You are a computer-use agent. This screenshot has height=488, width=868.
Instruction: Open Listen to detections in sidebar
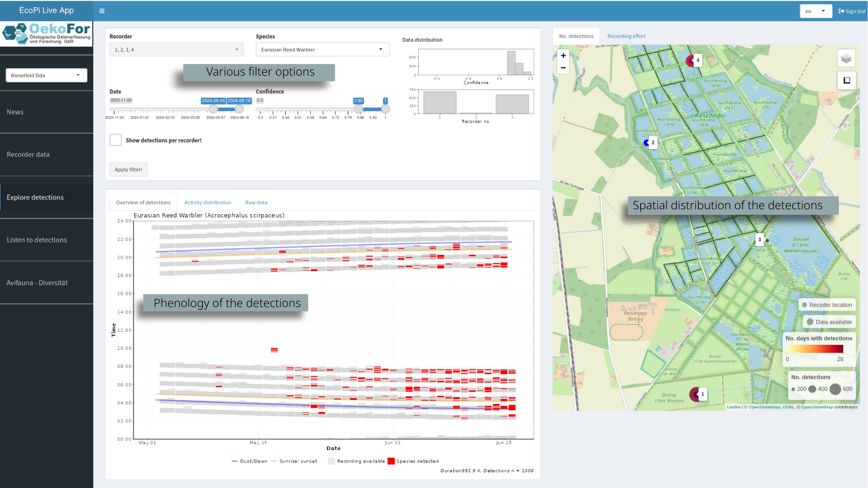click(37, 240)
